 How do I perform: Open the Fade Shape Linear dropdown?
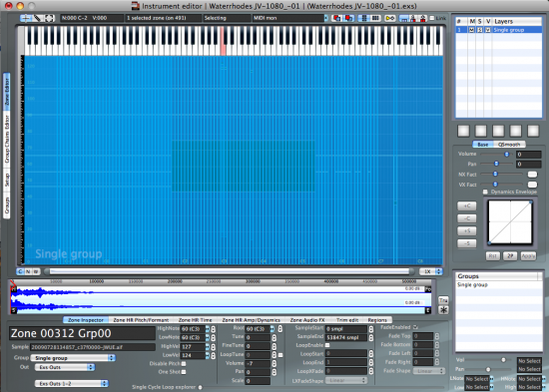[429, 371]
